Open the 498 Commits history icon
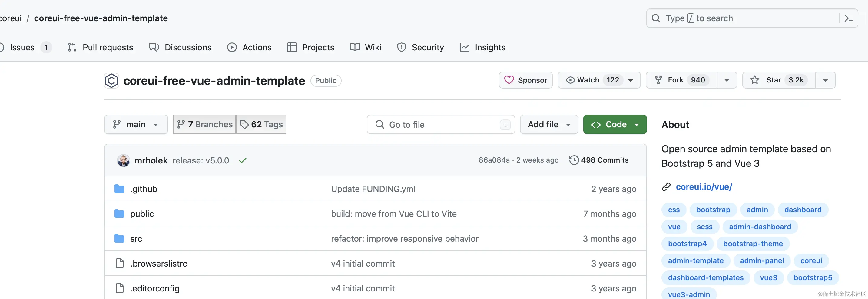This screenshot has height=299, width=868. 574,160
